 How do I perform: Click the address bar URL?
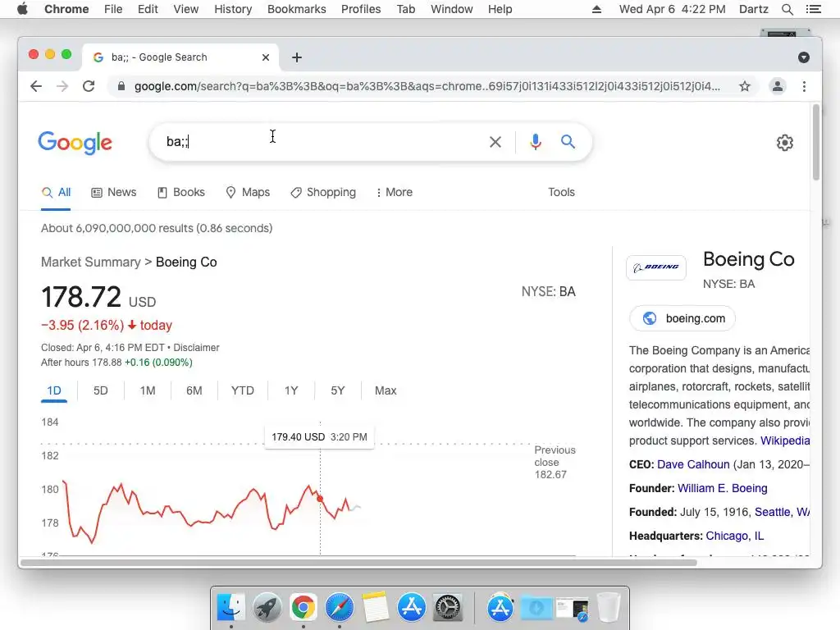click(427, 86)
